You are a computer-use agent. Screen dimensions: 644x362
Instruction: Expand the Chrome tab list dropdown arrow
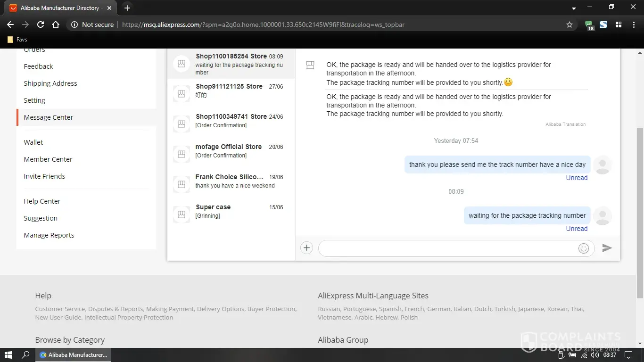[x=574, y=8]
